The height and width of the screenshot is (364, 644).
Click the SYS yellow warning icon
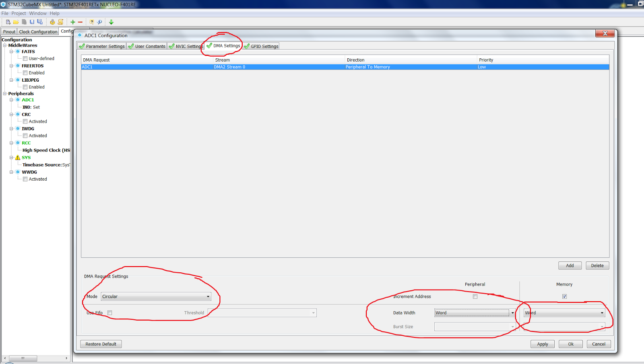pyautogui.click(x=18, y=157)
